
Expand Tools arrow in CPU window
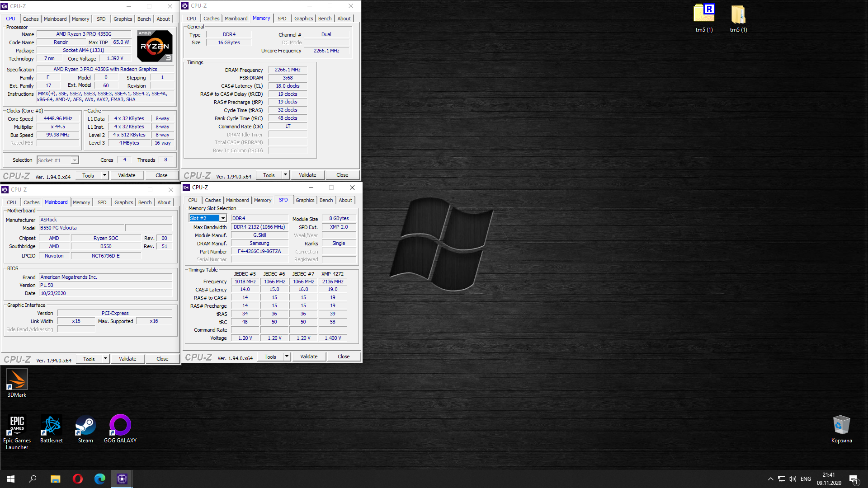104,175
